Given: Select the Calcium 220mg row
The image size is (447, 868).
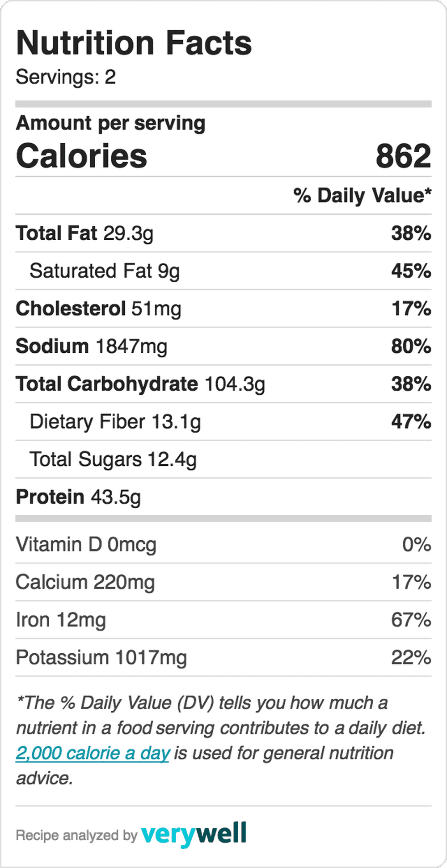Looking at the screenshot, I should 223,582.
